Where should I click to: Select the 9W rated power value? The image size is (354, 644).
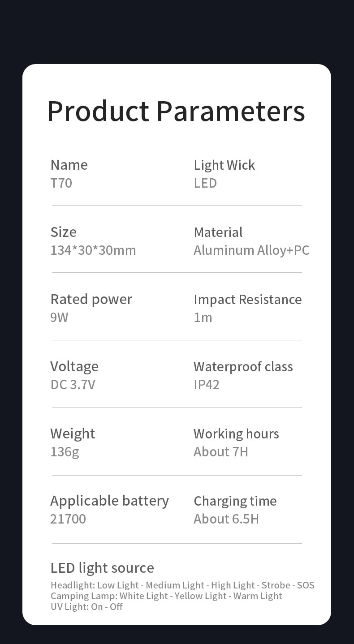pos(59,318)
